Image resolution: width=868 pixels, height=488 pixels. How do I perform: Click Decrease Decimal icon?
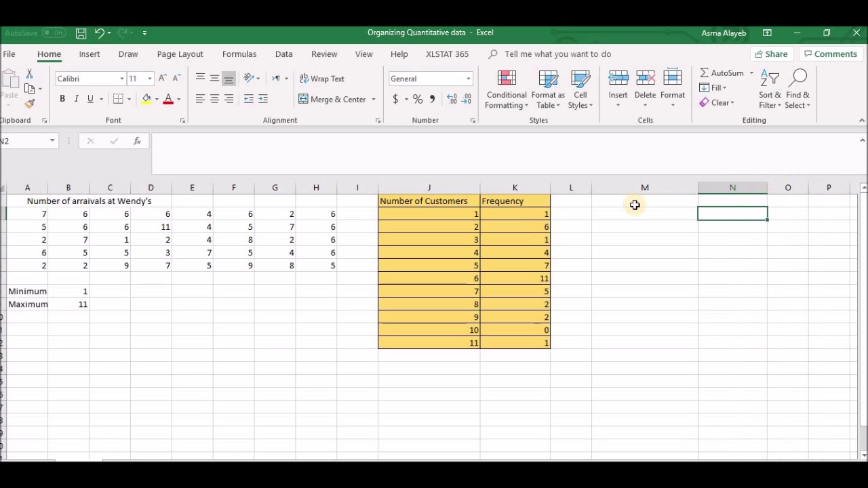467,99
